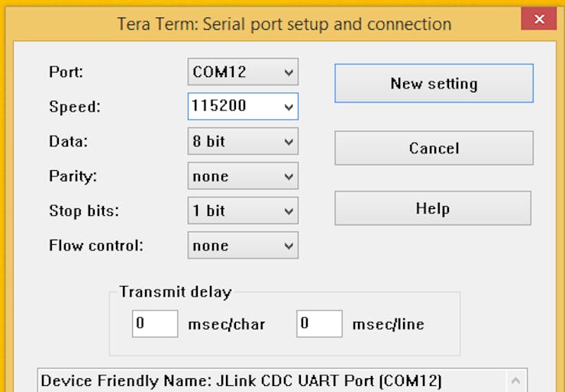The image size is (565, 392).
Task: Click the "Transmit delay" group label
Action: coord(176,291)
